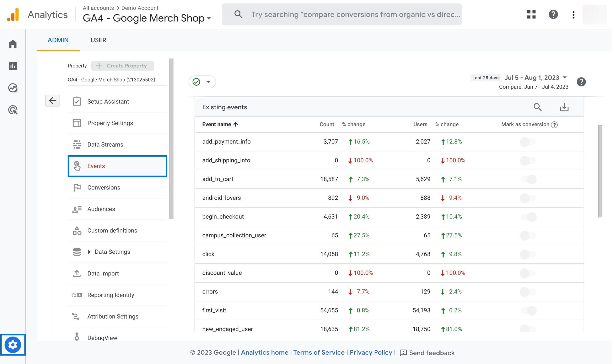Toggle conversion for first_visit

click(x=528, y=310)
